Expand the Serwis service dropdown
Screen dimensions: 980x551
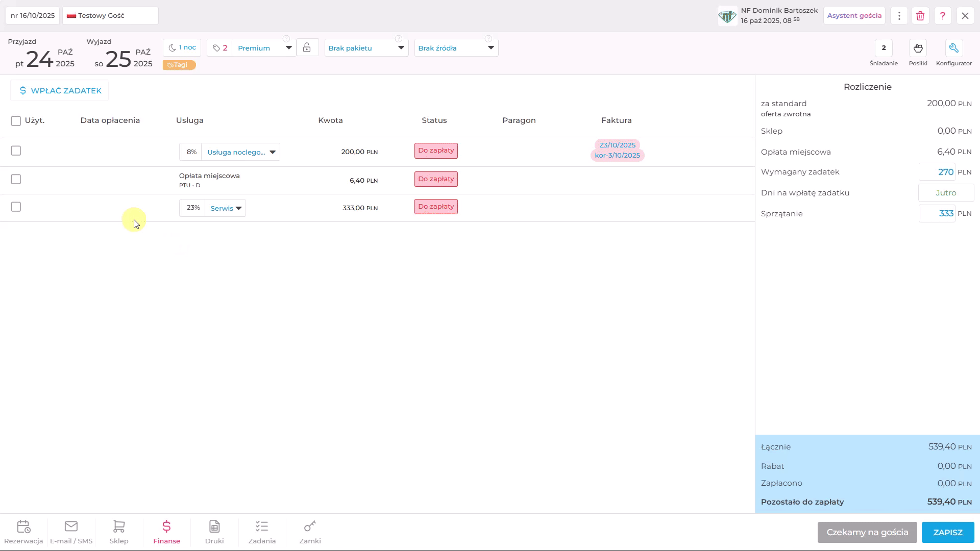pos(226,208)
